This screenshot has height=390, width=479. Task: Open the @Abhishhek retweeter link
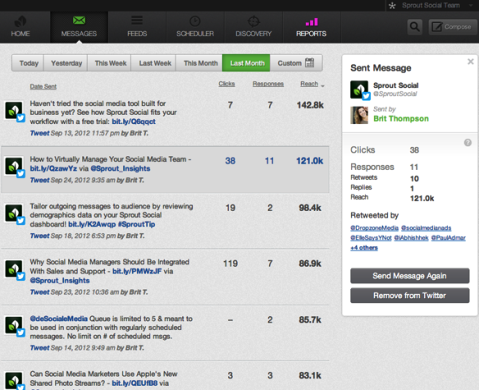(411, 238)
